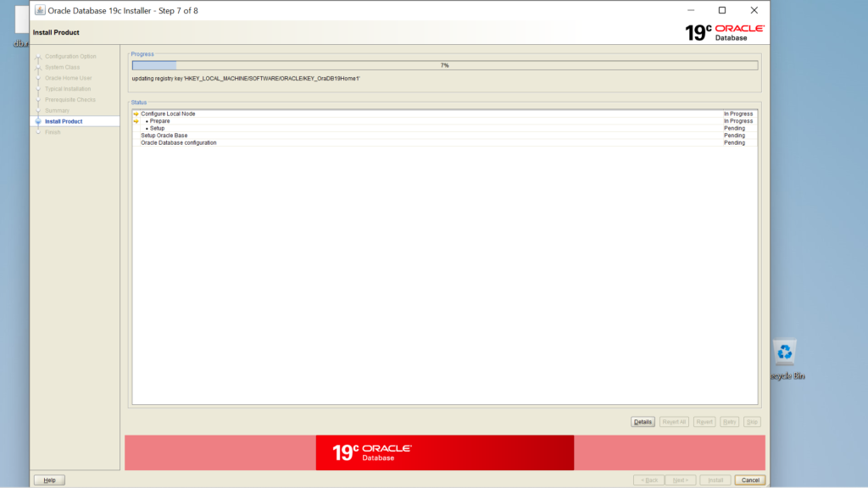
Task: Click the Skip button
Action: 751,421
